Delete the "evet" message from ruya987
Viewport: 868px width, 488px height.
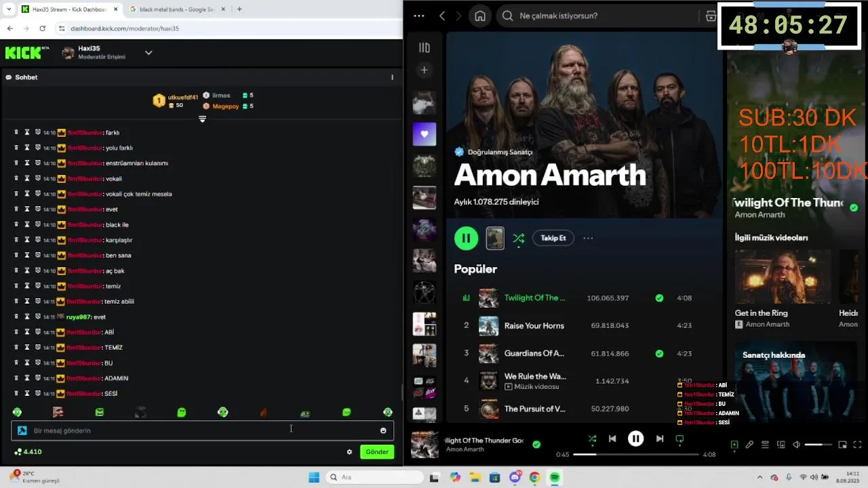(16, 317)
